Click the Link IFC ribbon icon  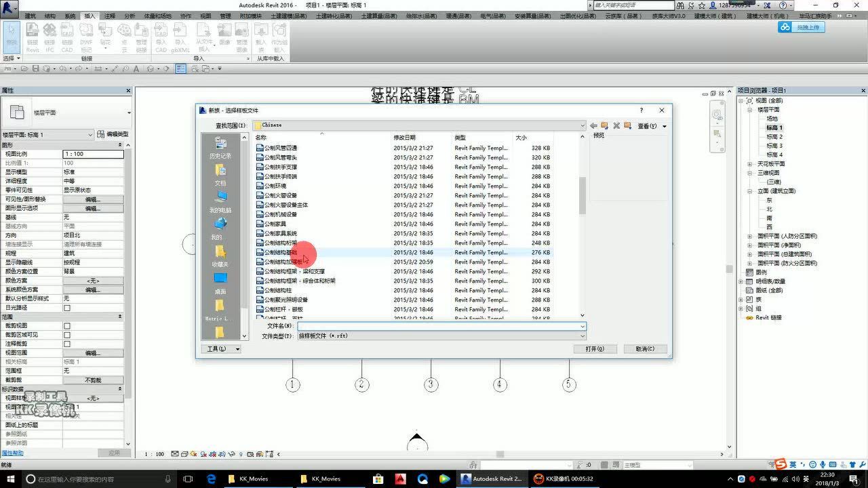(50, 36)
